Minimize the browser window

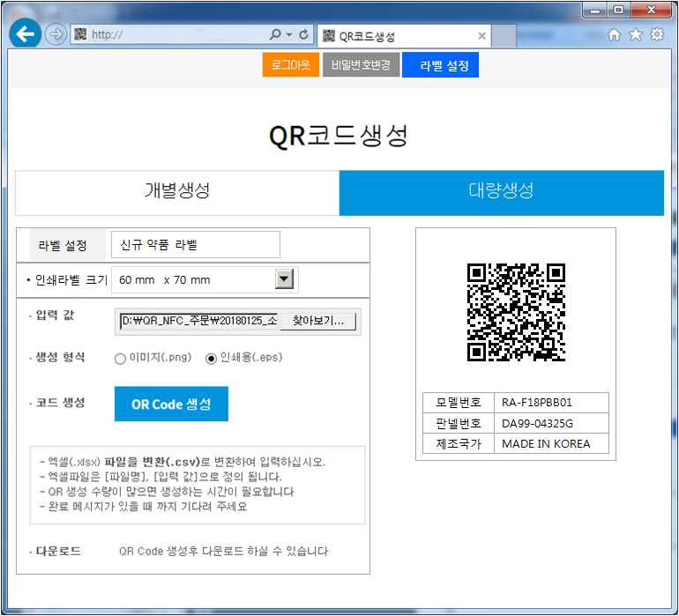click(595, 10)
